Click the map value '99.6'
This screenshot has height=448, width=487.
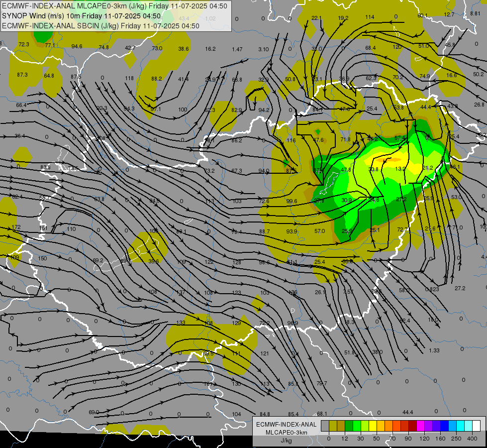pos(292,201)
